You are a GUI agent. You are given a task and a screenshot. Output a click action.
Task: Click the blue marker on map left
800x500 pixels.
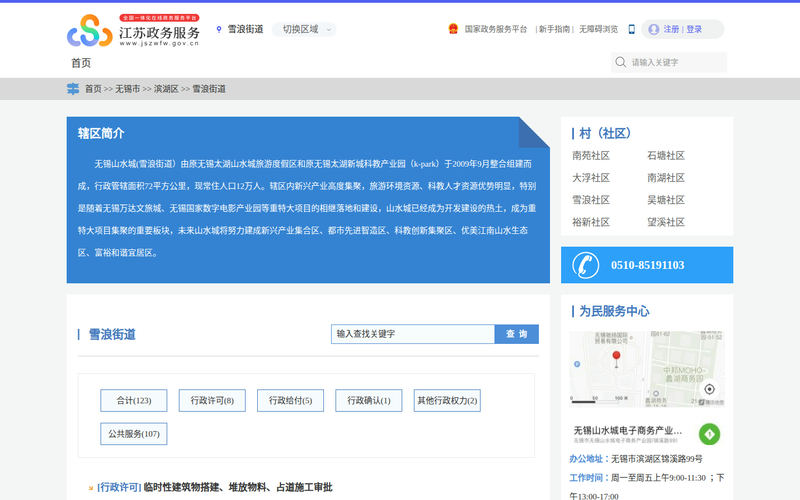[577, 364]
